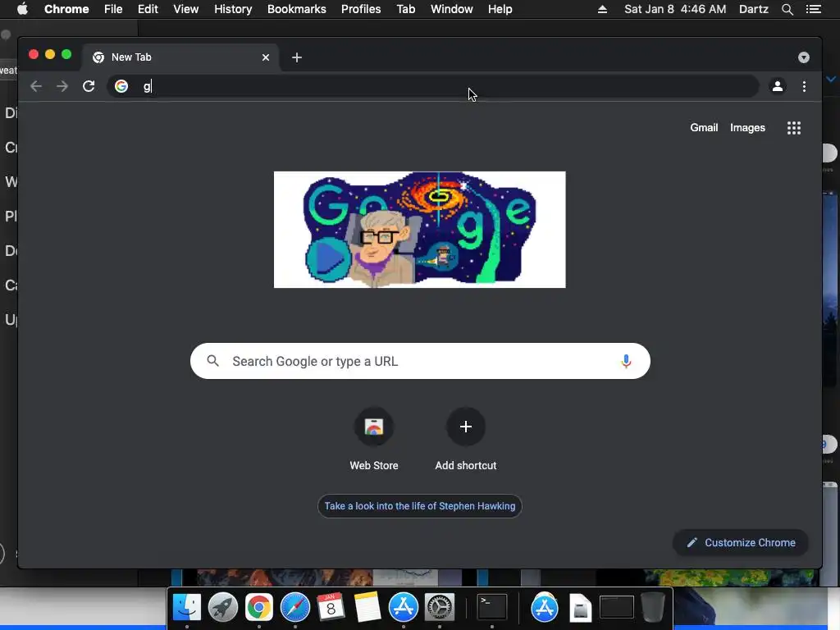Open the History menu

point(233,9)
